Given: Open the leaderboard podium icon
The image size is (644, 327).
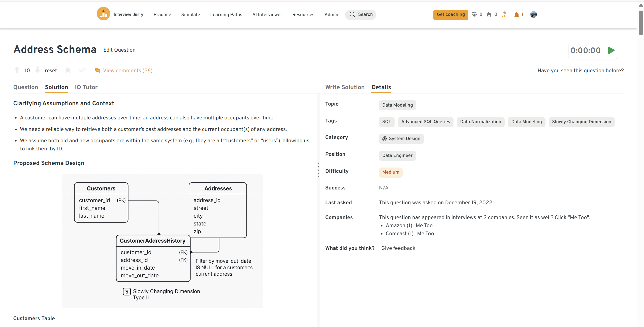Looking at the screenshot, I should tap(504, 14).
